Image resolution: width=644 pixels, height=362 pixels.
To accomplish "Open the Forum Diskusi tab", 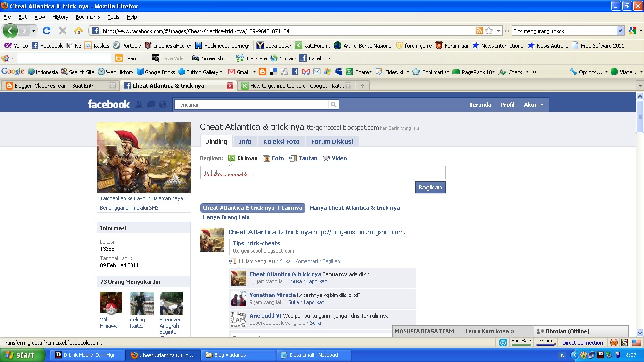I will [x=332, y=141].
